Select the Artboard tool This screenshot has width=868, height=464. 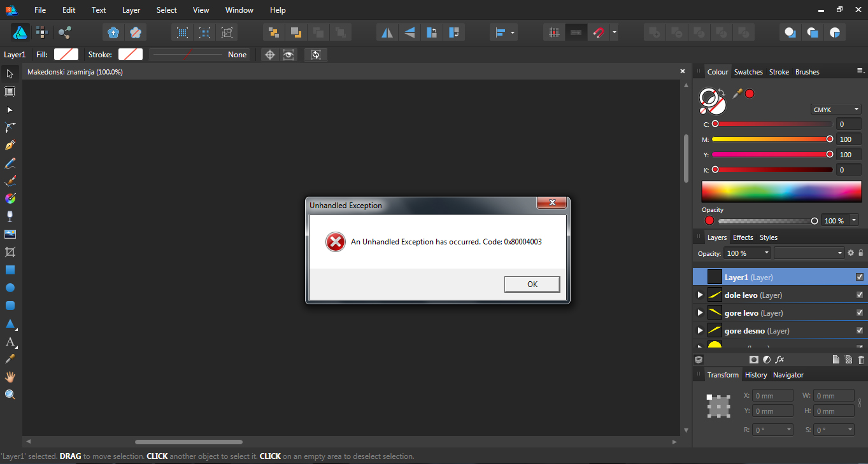[10, 92]
